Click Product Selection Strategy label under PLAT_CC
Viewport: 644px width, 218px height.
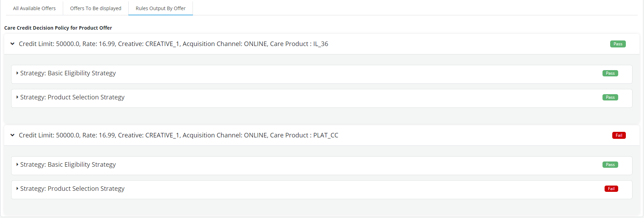point(72,189)
